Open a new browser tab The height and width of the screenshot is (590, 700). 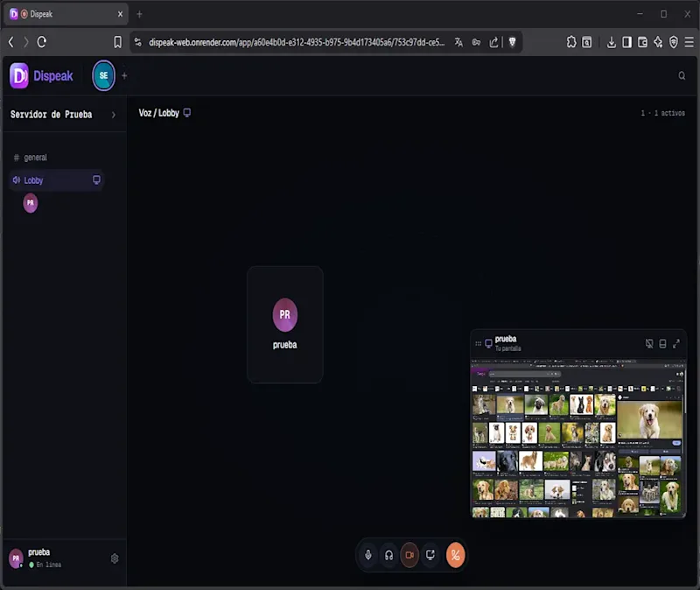(x=139, y=14)
